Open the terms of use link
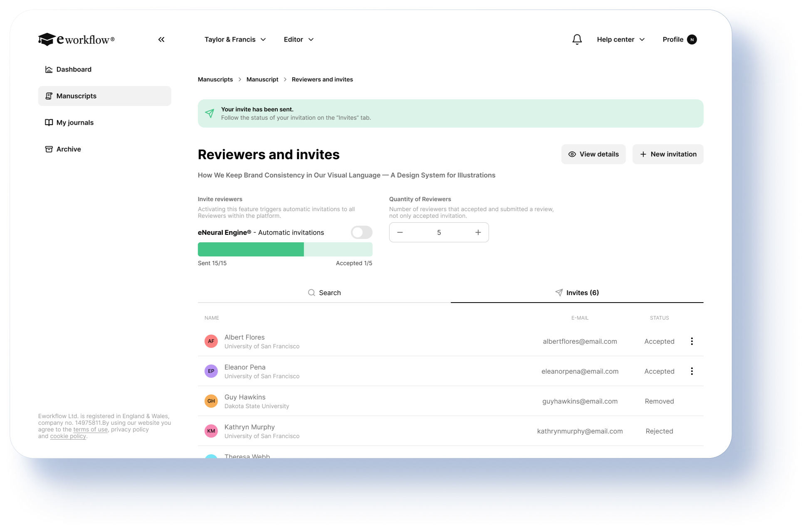806x532 pixels. coord(90,429)
